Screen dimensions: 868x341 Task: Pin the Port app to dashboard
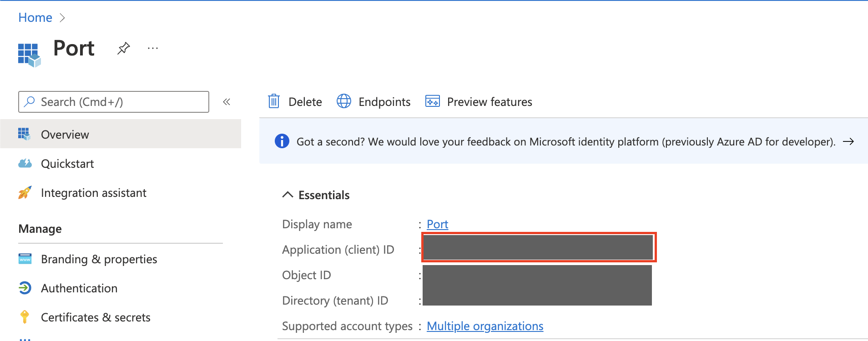click(123, 48)
